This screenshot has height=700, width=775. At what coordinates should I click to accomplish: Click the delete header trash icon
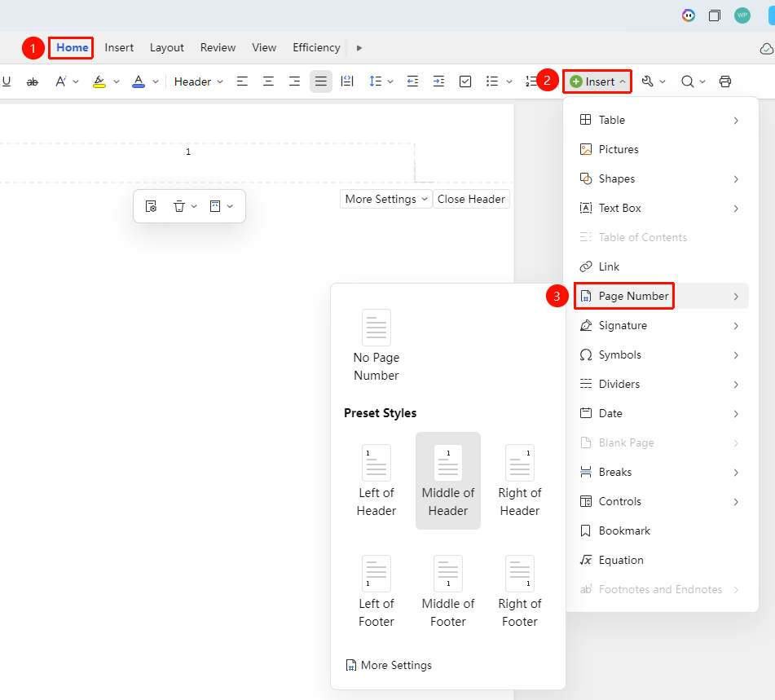179,206
